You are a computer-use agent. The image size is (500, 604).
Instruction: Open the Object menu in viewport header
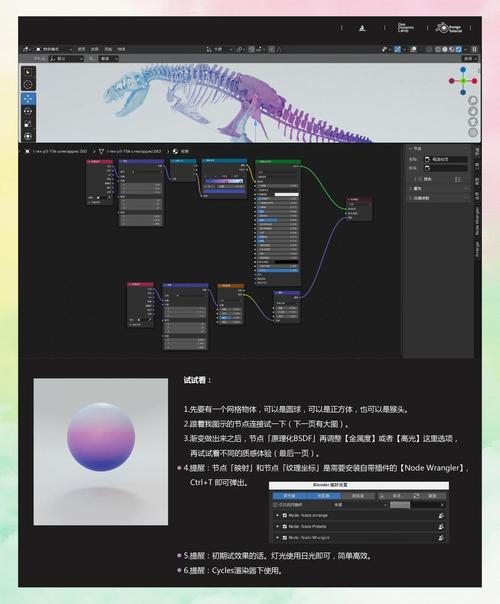click(x=121, y=49)
